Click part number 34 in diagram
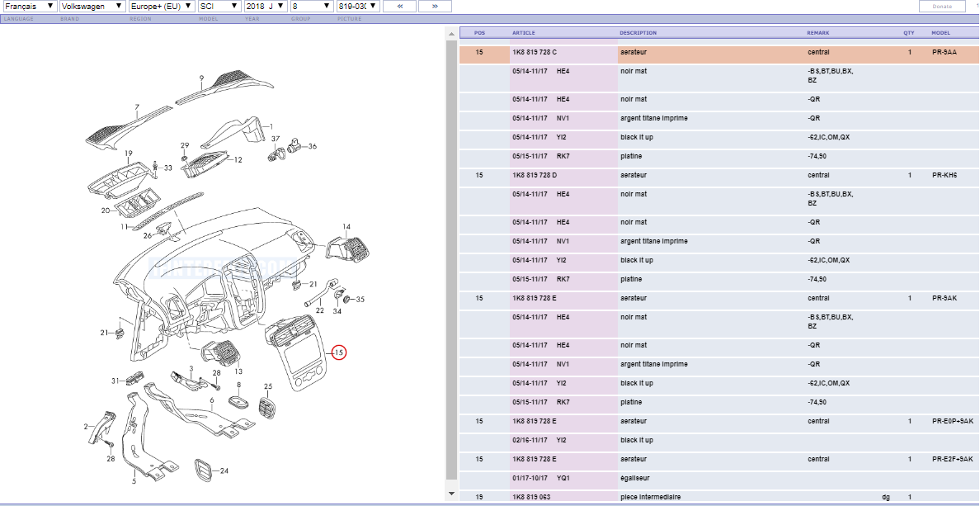The image size is (980, 506). 337,311
